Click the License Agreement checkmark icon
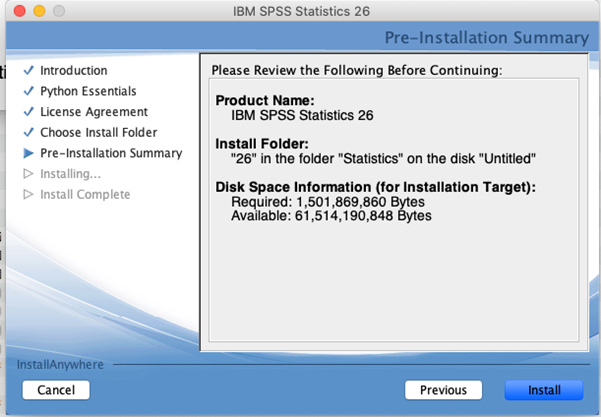The width and height of the screenshot is (601, 417). click(x=29, y=112)
